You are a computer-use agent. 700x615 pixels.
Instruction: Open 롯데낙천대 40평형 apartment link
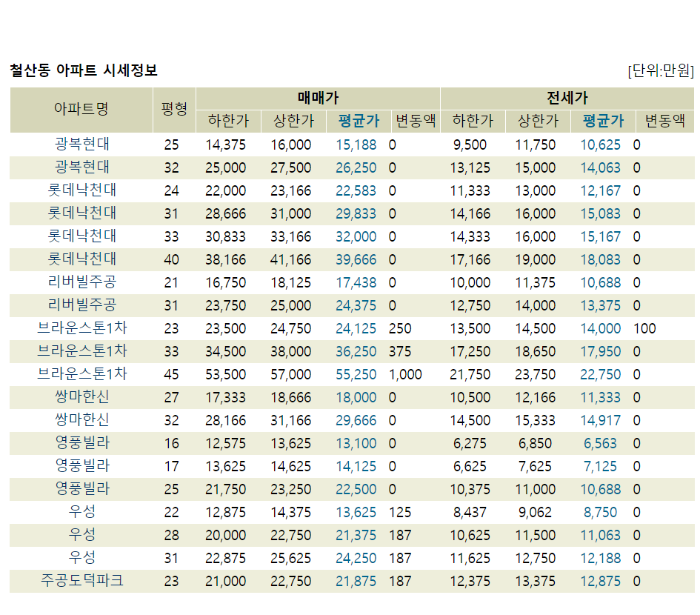(81, 259)
